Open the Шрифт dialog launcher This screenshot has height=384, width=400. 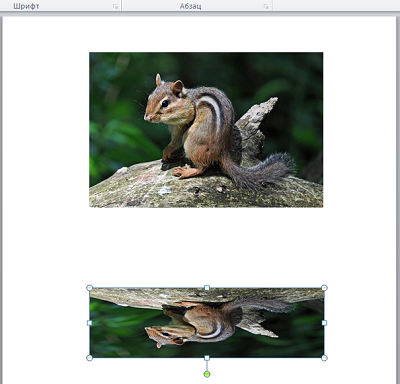[115, 6]
